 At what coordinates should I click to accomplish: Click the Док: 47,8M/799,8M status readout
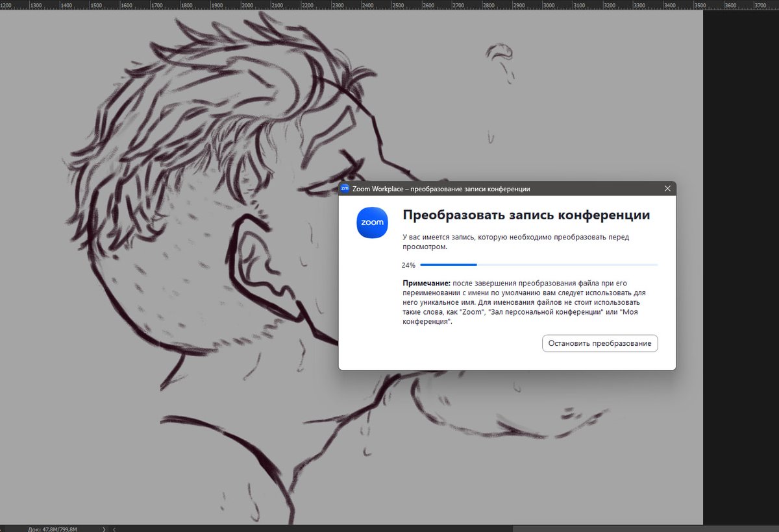[x=53, y=529]
